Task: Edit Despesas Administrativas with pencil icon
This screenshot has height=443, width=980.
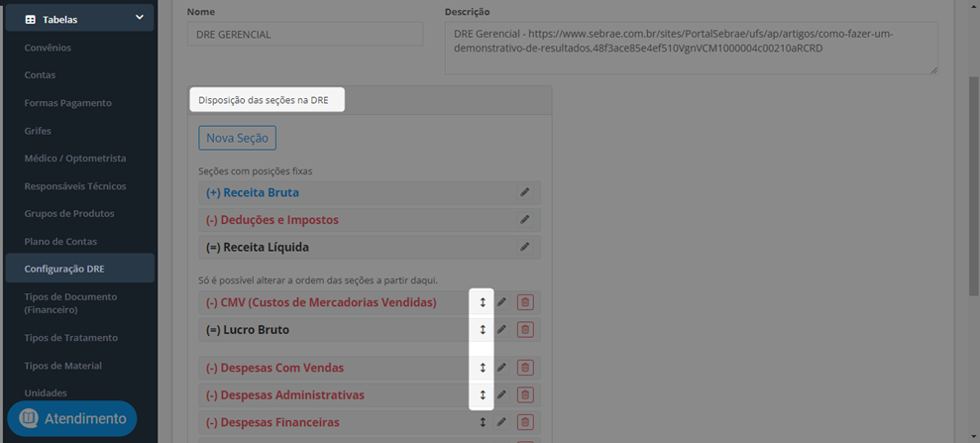Action: [501, 394]
